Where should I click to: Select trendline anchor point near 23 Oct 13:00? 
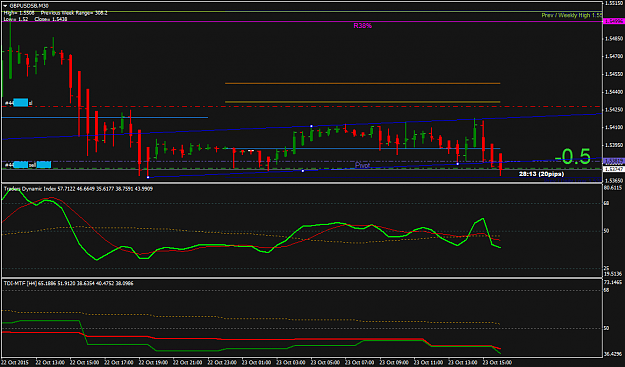(x=458, y=164)
